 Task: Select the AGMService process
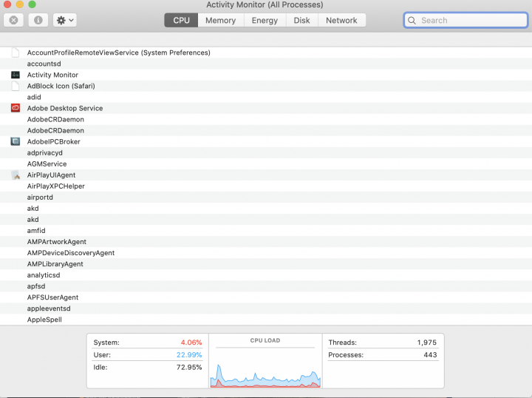(47, 163)
